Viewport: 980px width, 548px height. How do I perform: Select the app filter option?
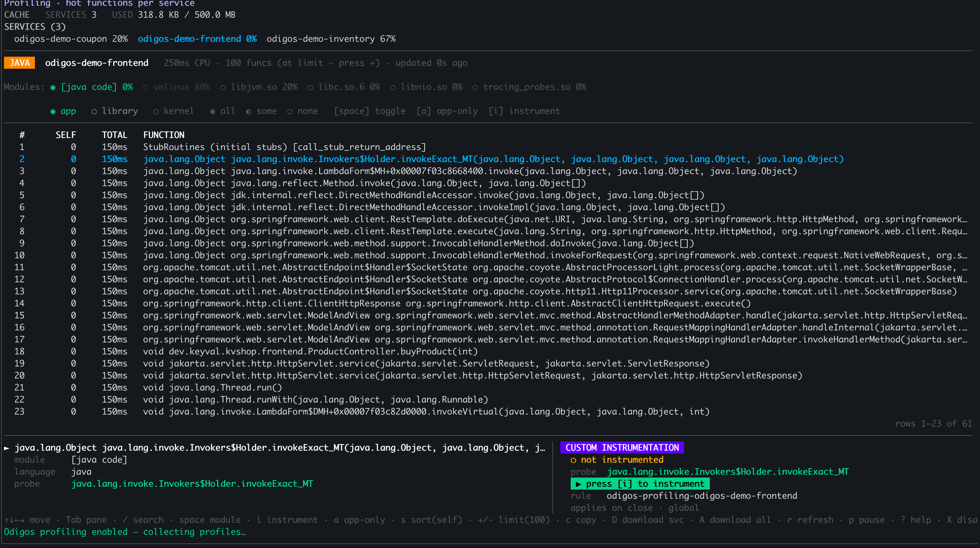(63, 111)
